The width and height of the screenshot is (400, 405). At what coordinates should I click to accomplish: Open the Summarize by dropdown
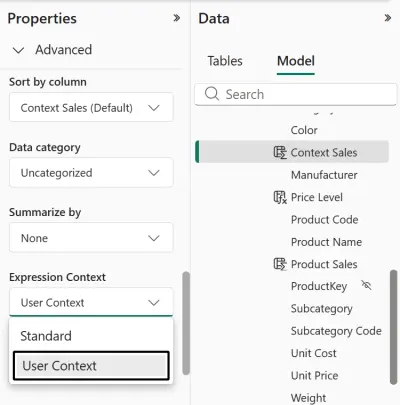coord(91,238)
